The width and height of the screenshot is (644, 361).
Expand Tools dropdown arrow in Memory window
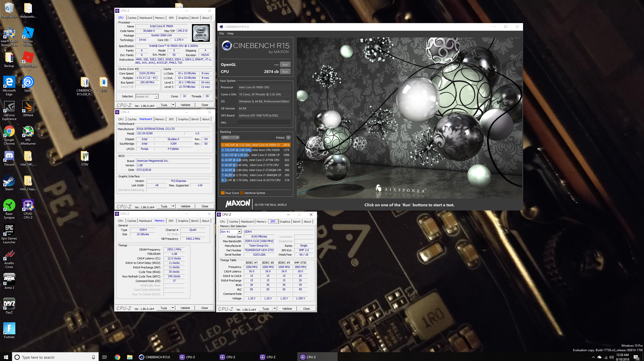pos(173,308)
